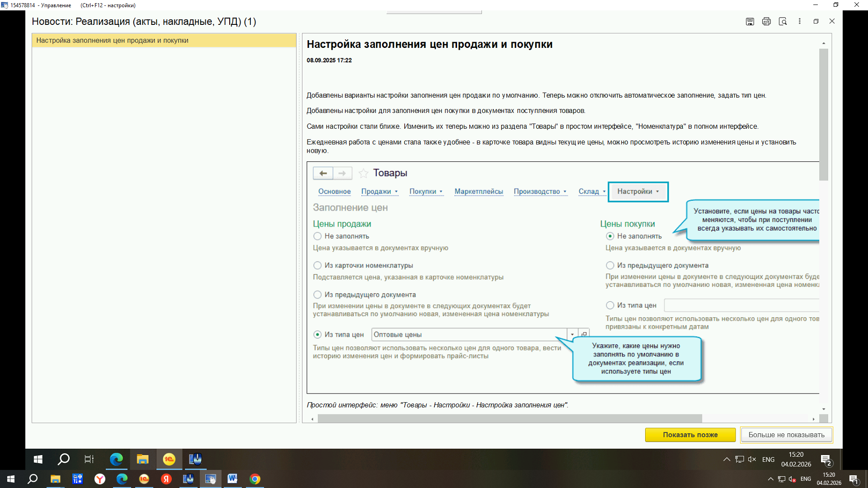Screen dimensions: 868x488
Task: Go to Маркетплейсы tab
Action: pyautogui.click(x=478, y=192)
